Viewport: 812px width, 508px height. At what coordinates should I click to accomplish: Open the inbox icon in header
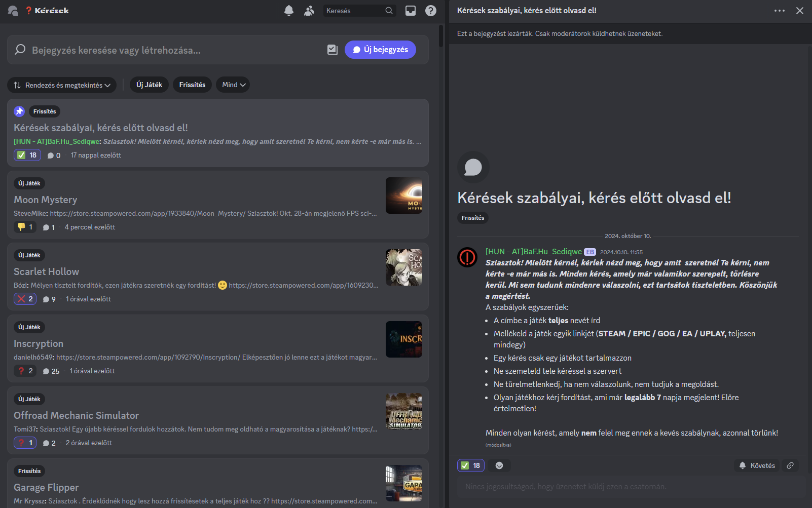411,11
